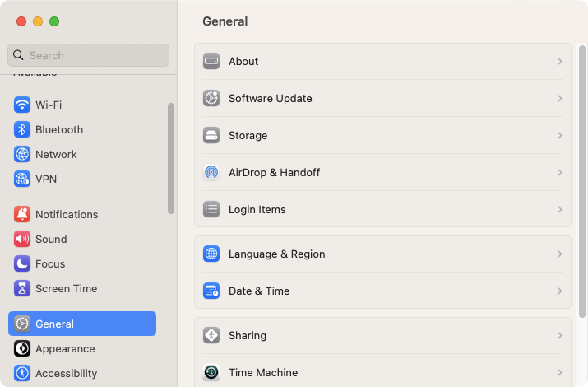
Task: Click the Date & Time chevron
Action: (x=559, y=291)
